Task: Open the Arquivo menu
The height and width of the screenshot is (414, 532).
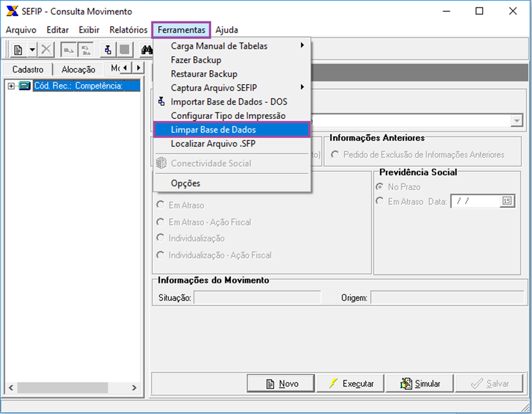Action: [21, 30]
